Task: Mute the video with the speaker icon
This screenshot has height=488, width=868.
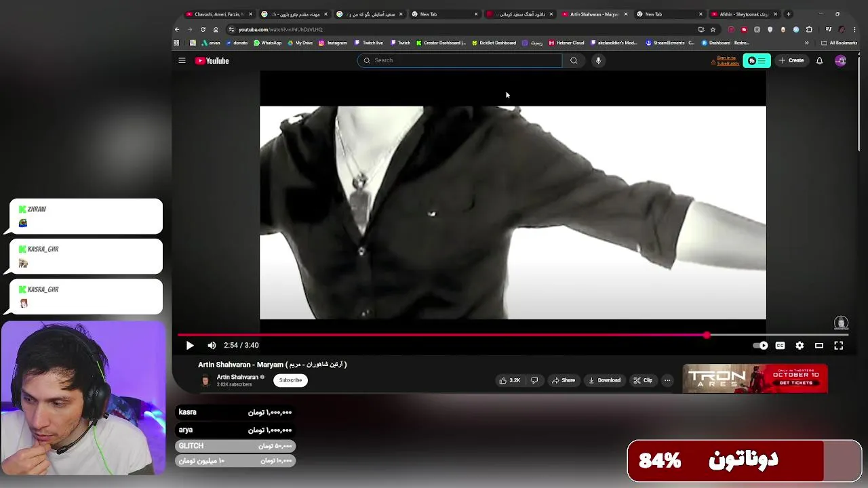Action: [x=212, y=346]
